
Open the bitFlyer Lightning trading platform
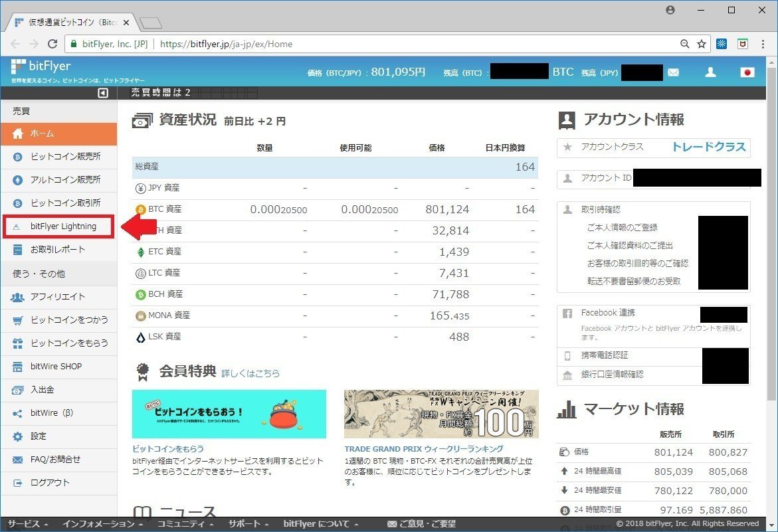(58, 226)
